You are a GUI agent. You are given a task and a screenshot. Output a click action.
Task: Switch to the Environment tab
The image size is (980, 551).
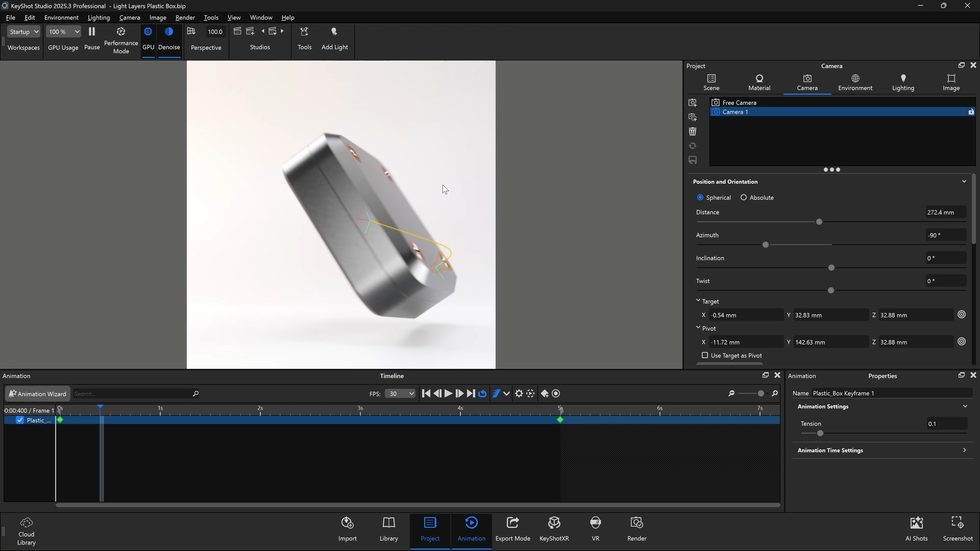point(855,82)
